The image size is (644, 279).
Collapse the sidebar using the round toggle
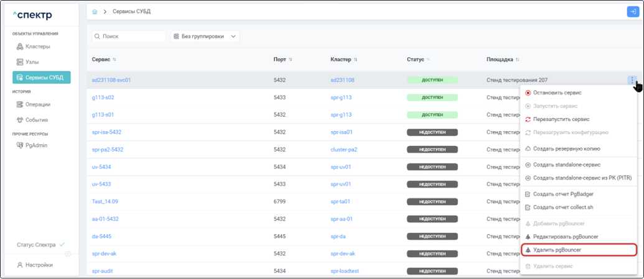[x=68, y=254]
